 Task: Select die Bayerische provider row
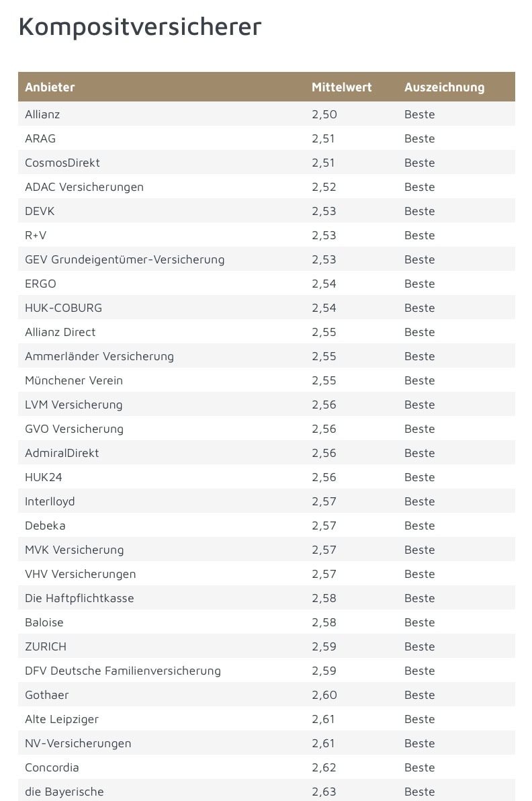point(64,792)
